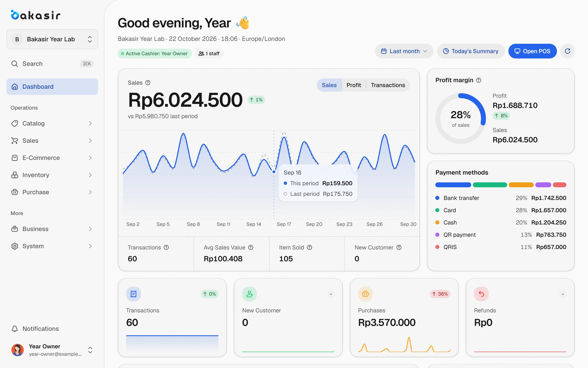Expand the System section

click(x=52, y=246)
